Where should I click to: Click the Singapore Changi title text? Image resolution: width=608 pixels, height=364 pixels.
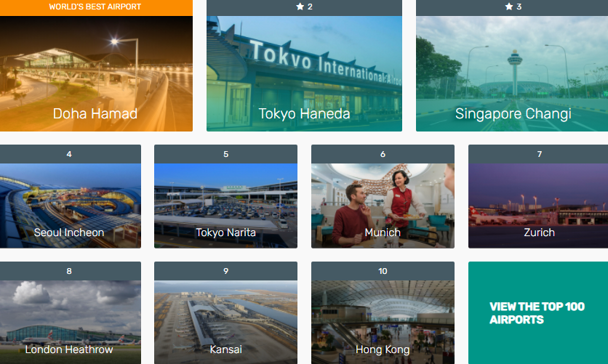point(513,114)
